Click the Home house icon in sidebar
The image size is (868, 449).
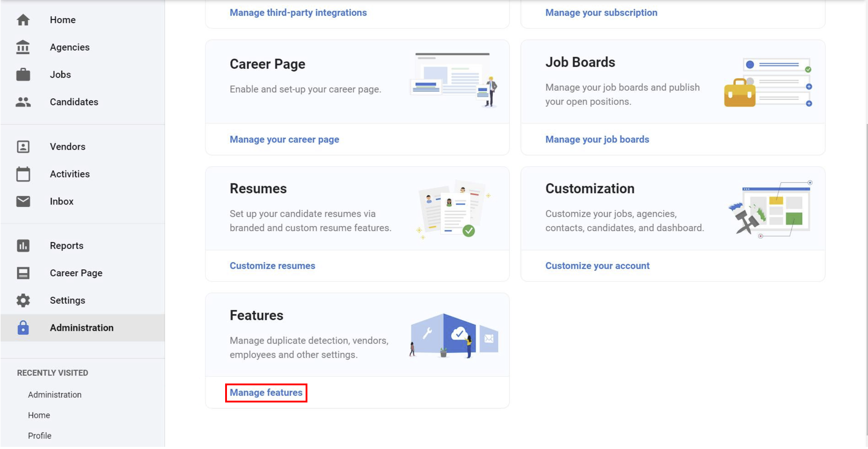tap(23, 20)
